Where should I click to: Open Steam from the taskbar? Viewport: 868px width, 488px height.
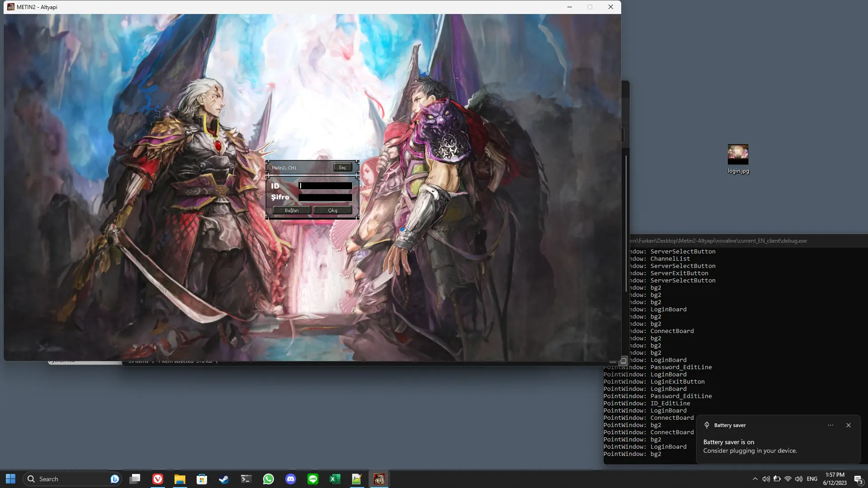[x=224, y=479]
